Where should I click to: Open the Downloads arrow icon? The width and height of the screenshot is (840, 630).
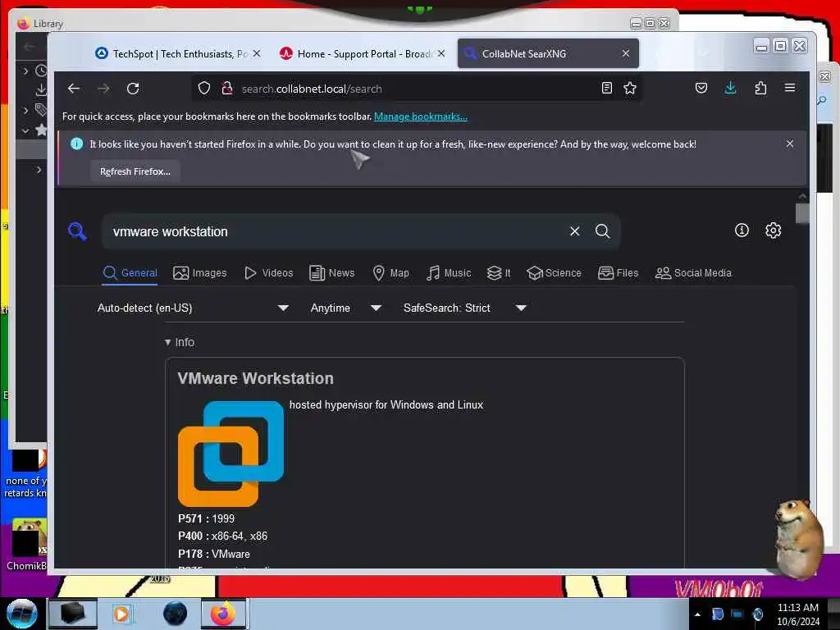(x=730, y=88)
